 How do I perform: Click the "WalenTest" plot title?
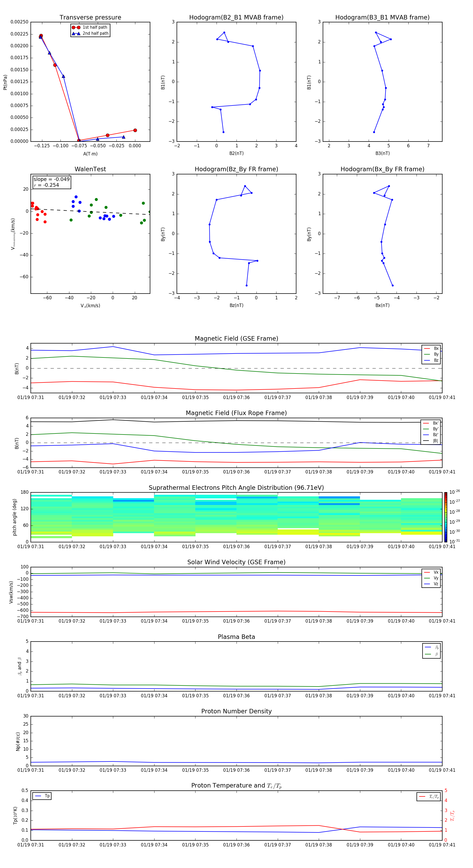tap(90, 169)
